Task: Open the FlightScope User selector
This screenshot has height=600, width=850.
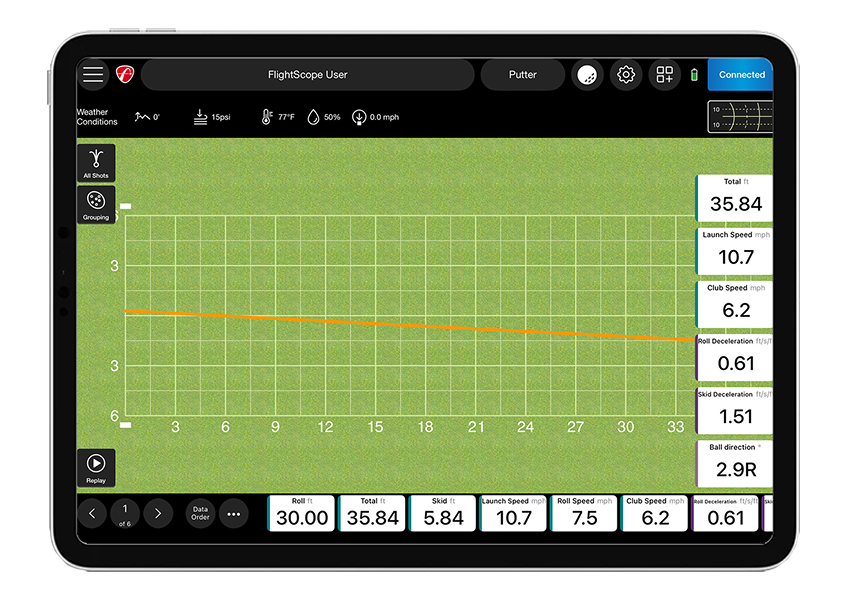Action: click(x=307, y=75)
